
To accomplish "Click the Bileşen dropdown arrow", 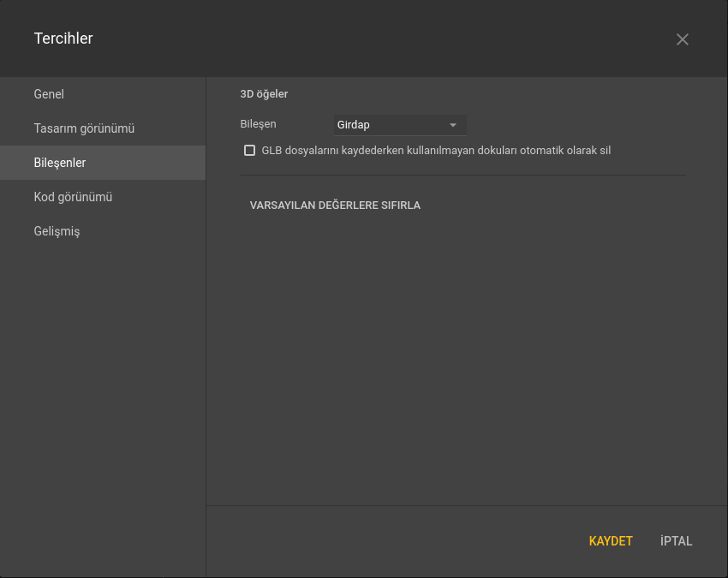I will 453,125.
